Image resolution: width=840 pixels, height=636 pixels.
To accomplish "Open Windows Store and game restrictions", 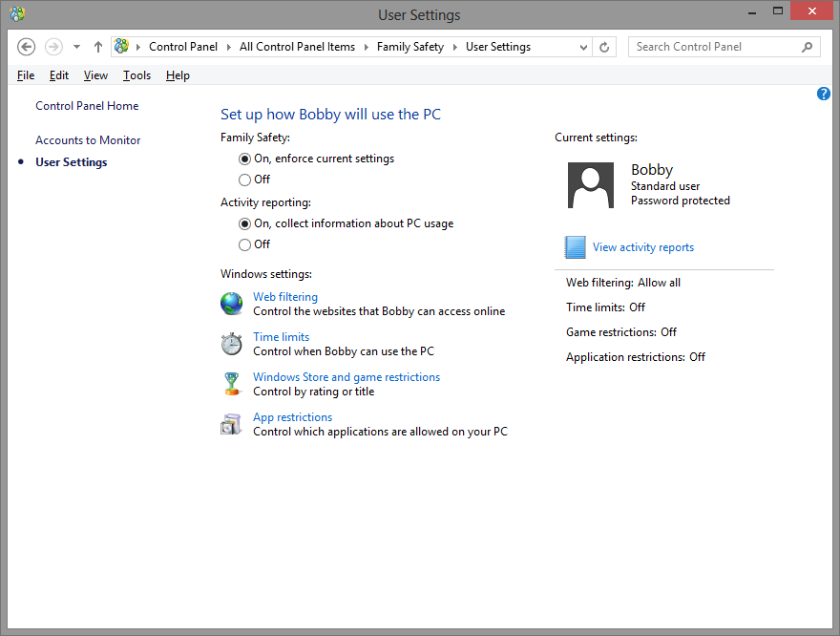I will pyautogui.click(x=346, y=377).
